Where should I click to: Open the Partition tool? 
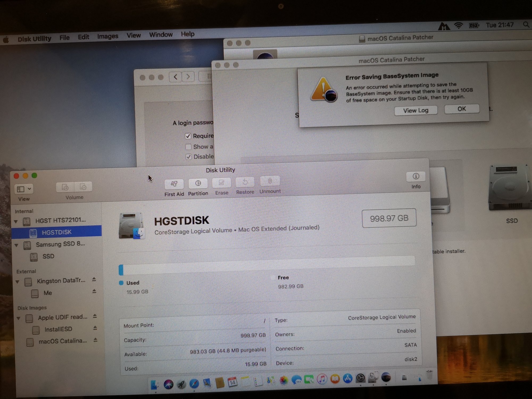point(198,184)
